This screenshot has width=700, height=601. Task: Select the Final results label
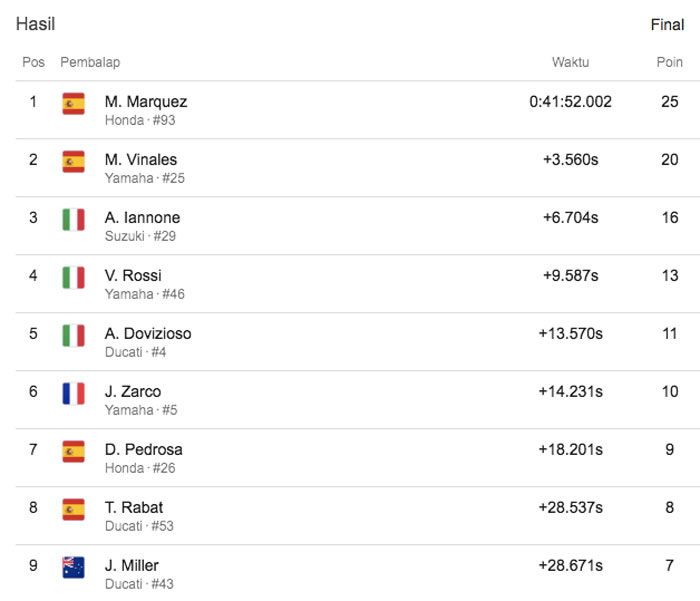667,25
